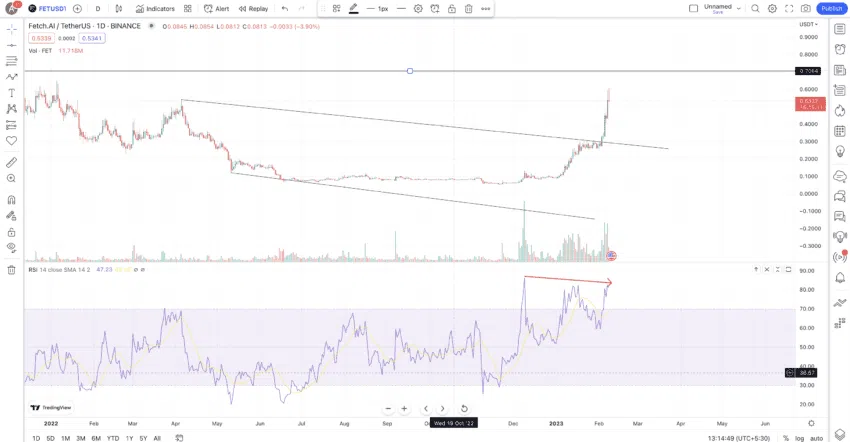The width and height of the screenshot is (850, 442).
Task: Remove drawings with left sidebar trash
Action: coord(11,270)
